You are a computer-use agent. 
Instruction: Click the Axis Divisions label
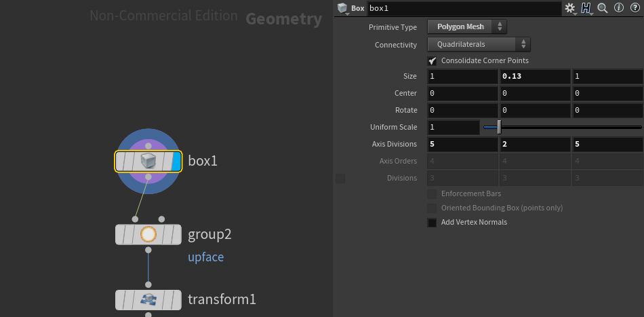(x=394, y=145)
